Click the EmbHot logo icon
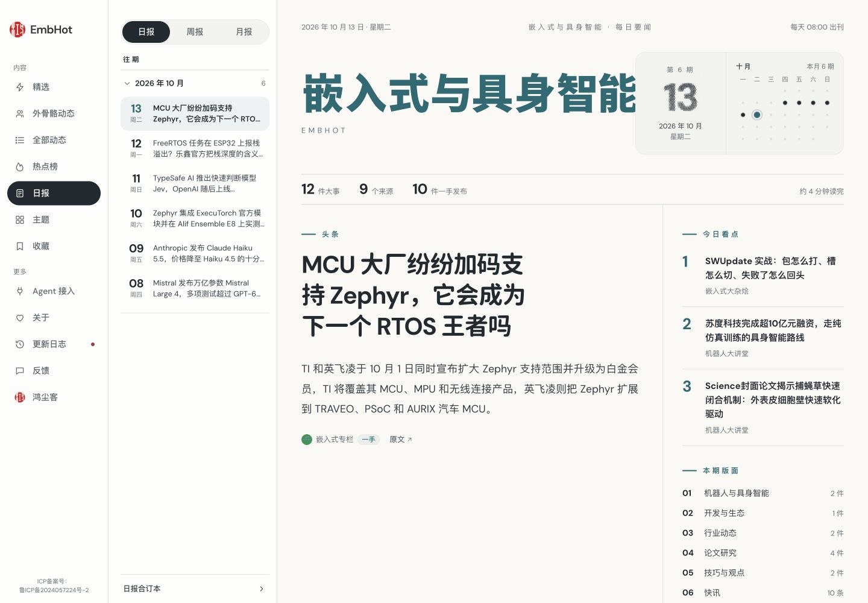The height and width of the screenshot is (603, 868). click(17, 30)
